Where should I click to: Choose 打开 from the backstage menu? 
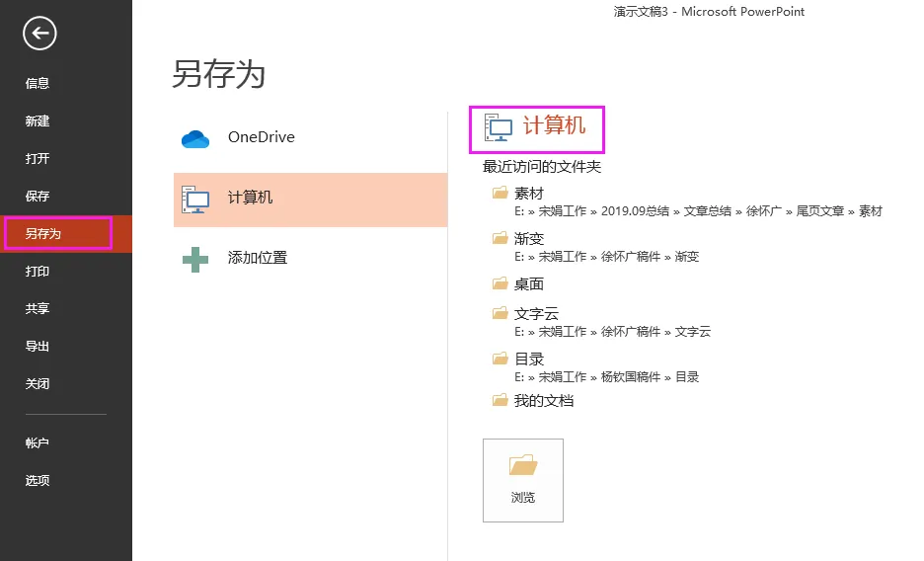38,159
